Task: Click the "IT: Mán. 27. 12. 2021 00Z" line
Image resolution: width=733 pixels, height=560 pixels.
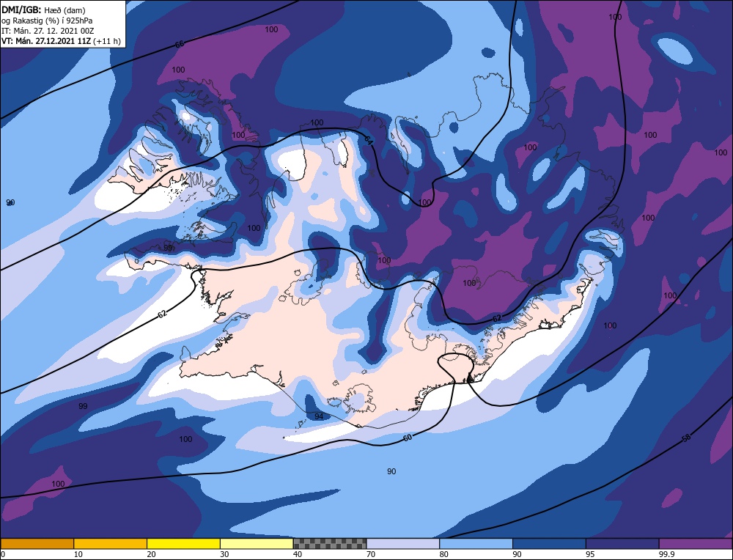Action: pos(48,31)
